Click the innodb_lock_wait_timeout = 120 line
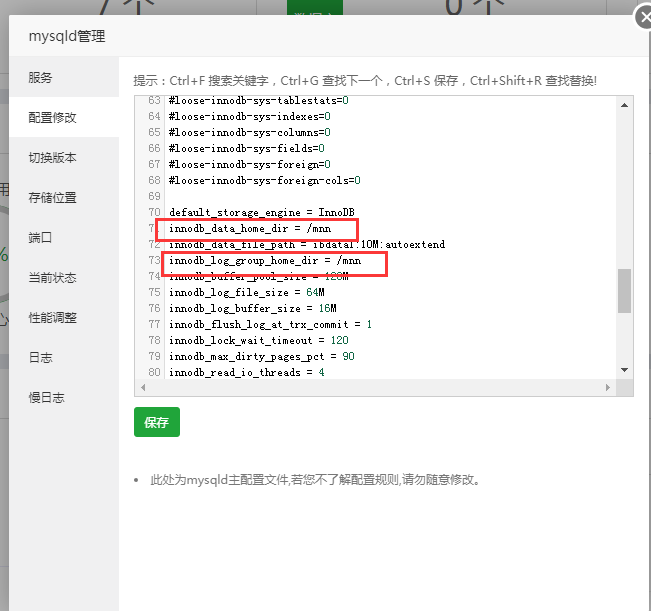This screenshot has width=651, height=611. tap(259, 340)
